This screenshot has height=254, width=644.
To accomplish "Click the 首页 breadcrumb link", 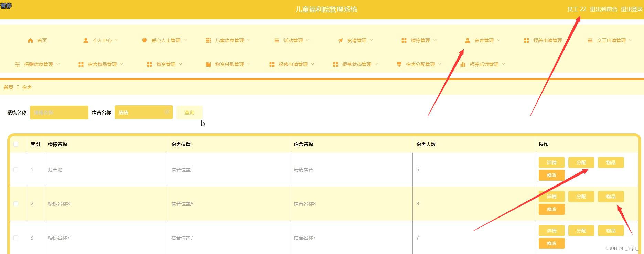I will click(x=9, y=87).
